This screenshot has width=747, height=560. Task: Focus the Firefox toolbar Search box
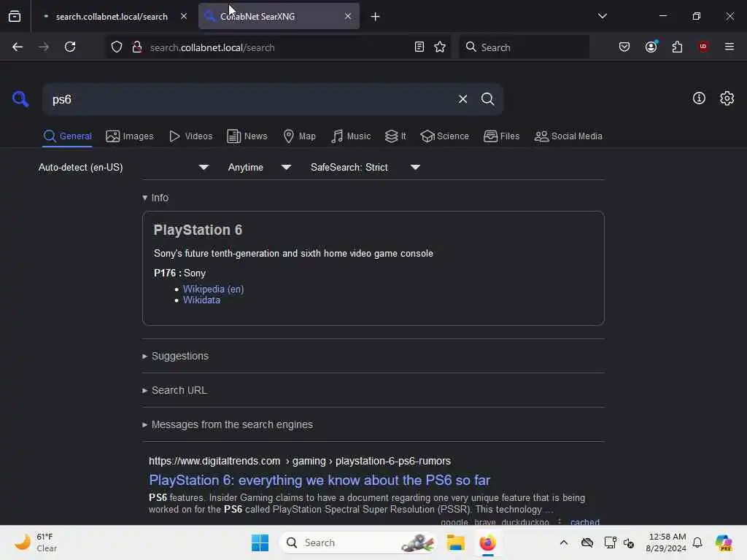(x=524, y=47)
